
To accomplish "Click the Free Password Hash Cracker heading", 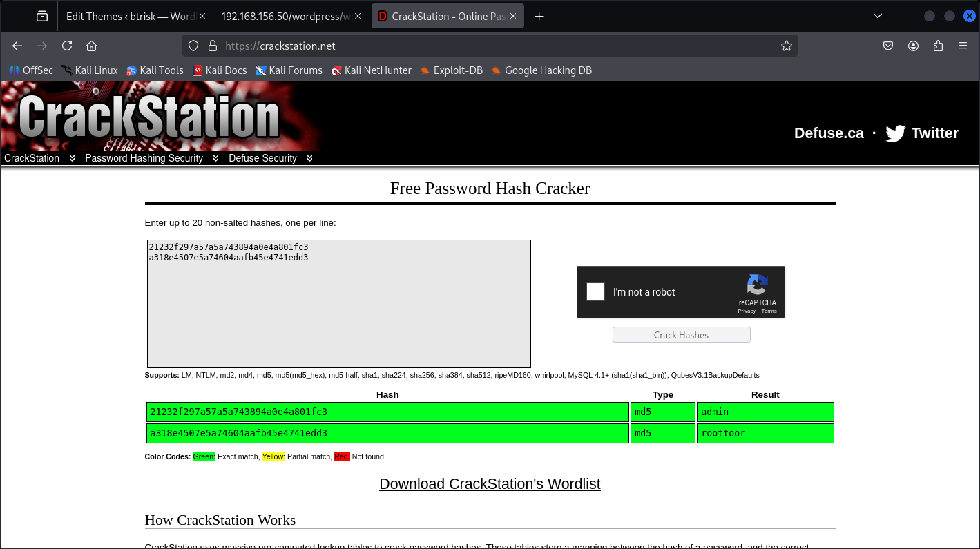I will pyautogui.click(x=490, y=189).
